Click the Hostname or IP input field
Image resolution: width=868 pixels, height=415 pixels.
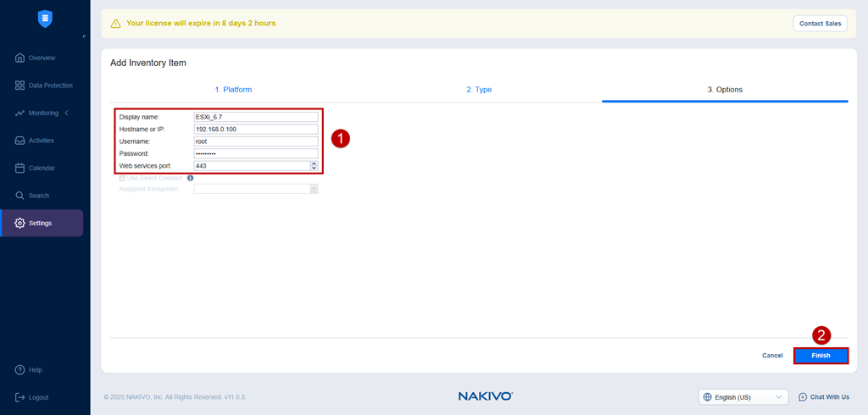[256, 129]
